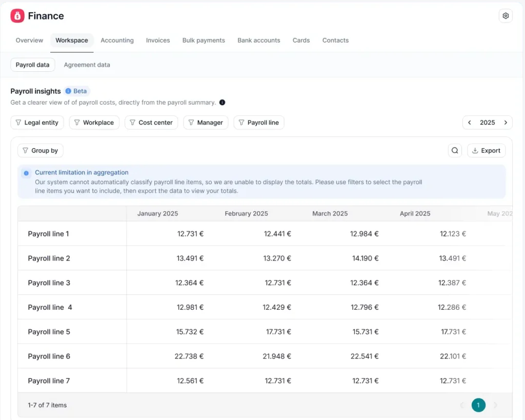The image size is (525, 420).
Task: Open the Cost center filter
Action: pos(151,123)
